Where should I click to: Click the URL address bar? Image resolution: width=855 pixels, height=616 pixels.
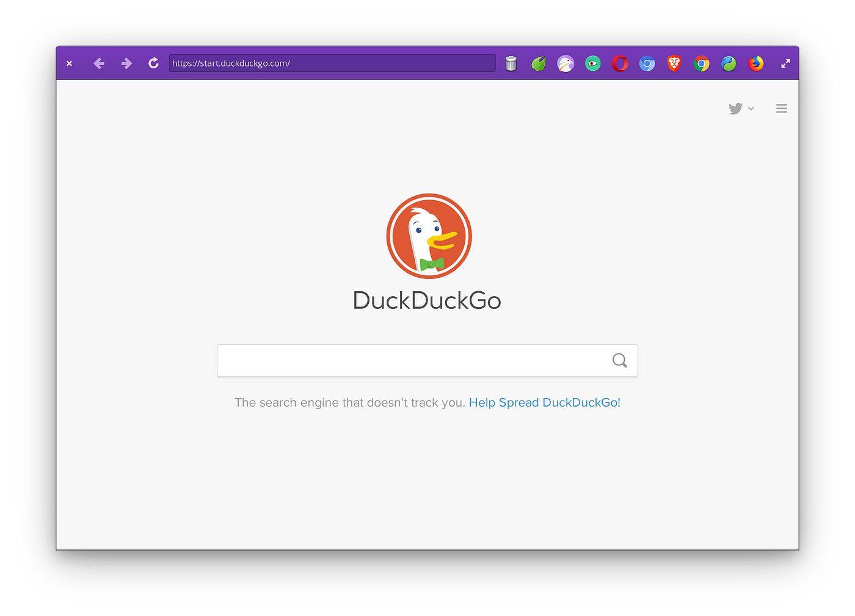pos(332,63)
